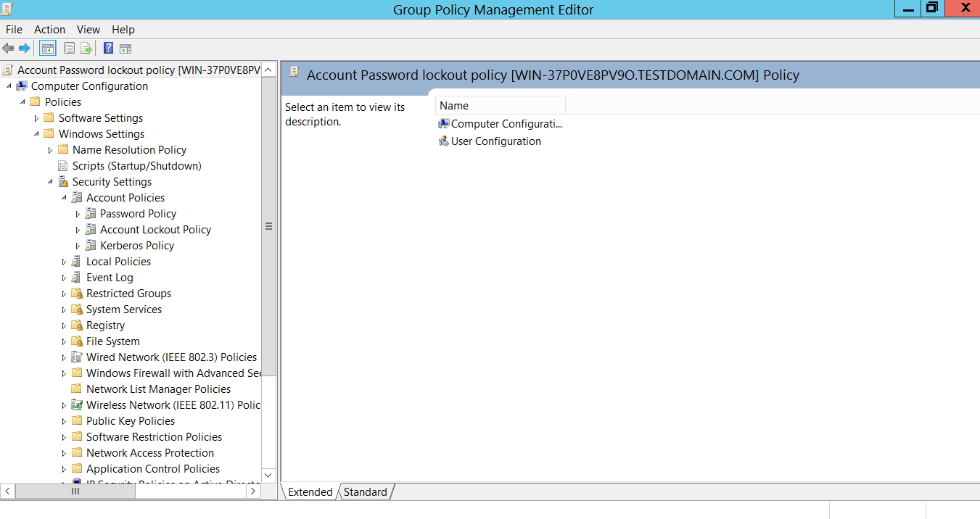Select Account Lockout Policy in tree
This screenshot has height=519, width=980.
click(155, 230)
